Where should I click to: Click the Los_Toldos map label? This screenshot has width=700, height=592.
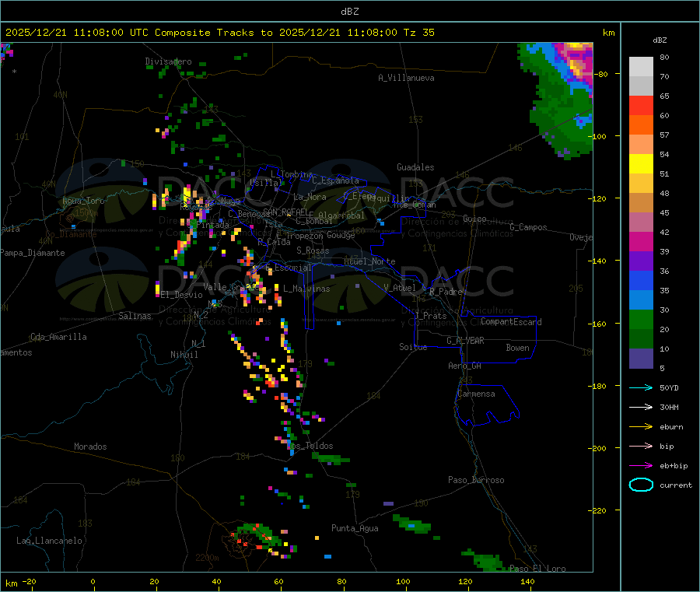pos(310,446)
